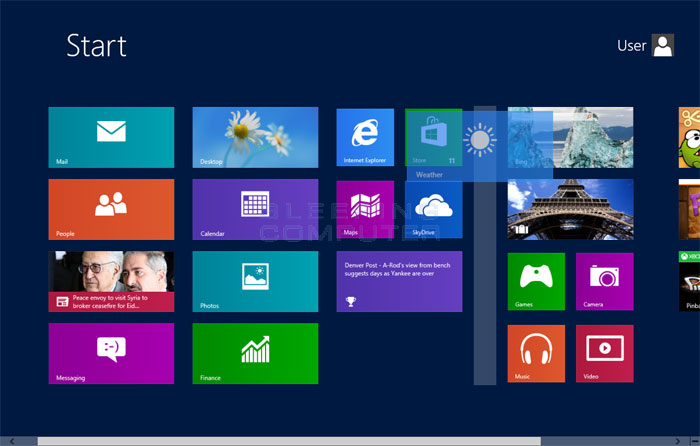The width and height of the screenshot is (700, 446).
Task: Open the Mail tile
Action: [x=111, y=137]
